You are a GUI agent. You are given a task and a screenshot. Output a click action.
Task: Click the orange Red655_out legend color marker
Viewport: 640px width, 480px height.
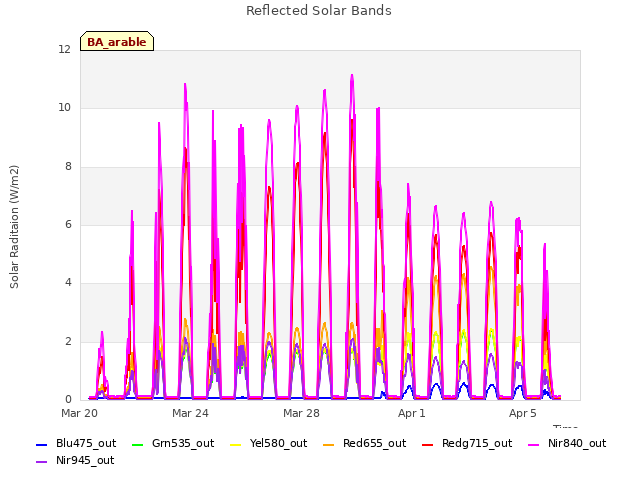tap(329, 444)
